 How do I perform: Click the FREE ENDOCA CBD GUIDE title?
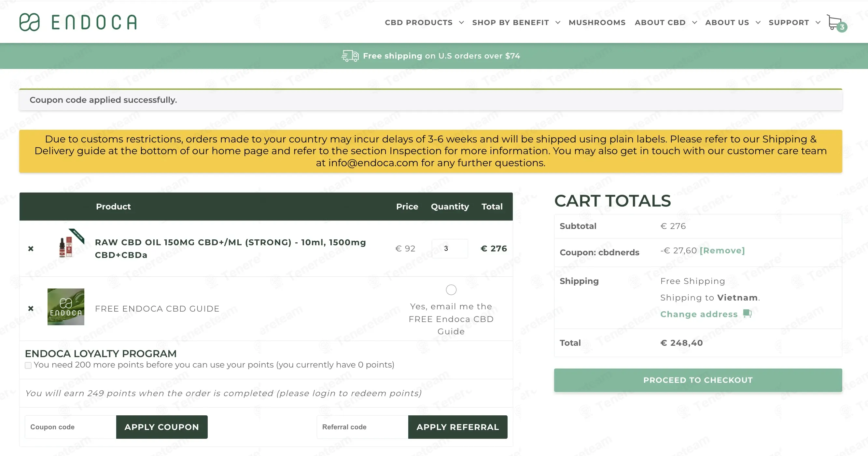tap(157, 309)
